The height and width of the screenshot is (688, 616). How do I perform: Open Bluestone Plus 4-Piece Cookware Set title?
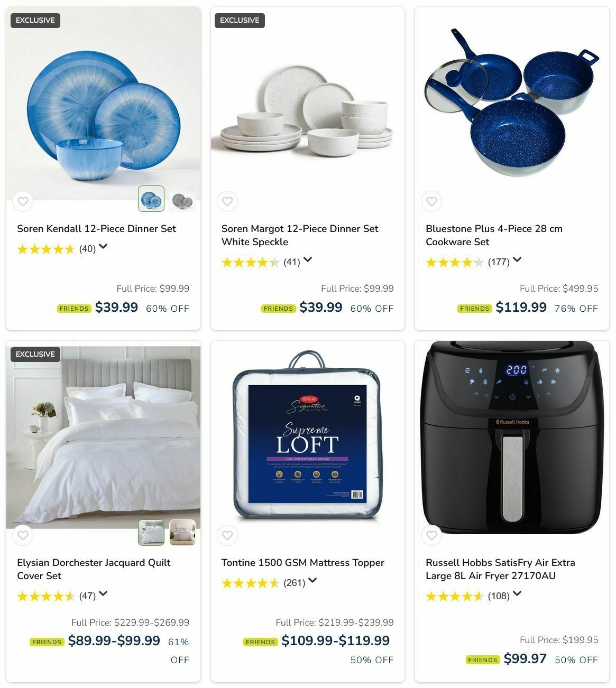pyautogui.click(x=494, y=235)
